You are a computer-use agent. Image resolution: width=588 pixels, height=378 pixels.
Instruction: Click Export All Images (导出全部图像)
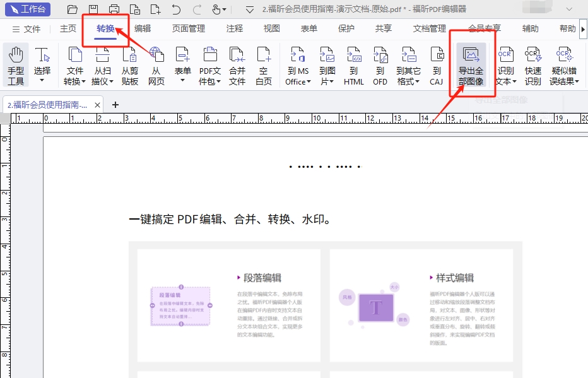(471, 66)
